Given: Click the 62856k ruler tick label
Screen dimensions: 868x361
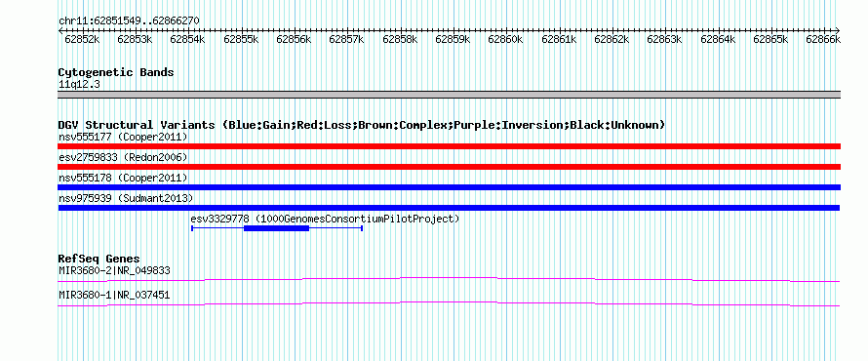Looking at the screenshot, I should (x=294, y=39).
